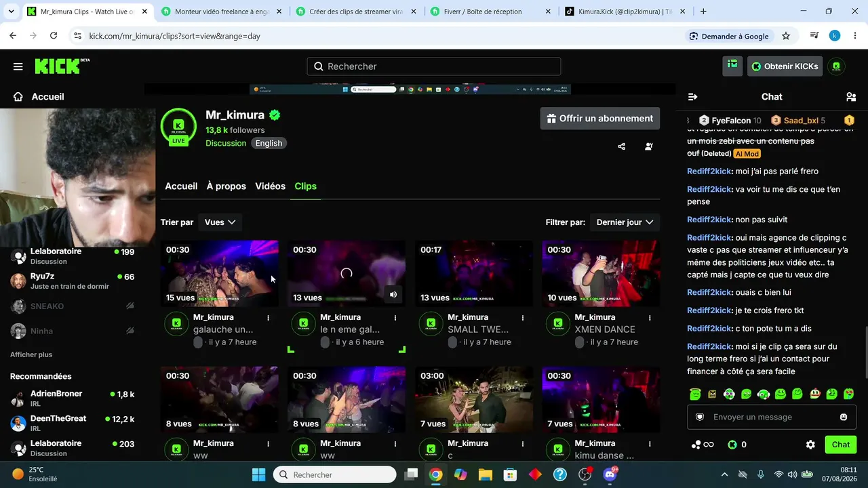868x488 pixels.
Task: Open the Windows Start menu
Action: coord(259,474)
